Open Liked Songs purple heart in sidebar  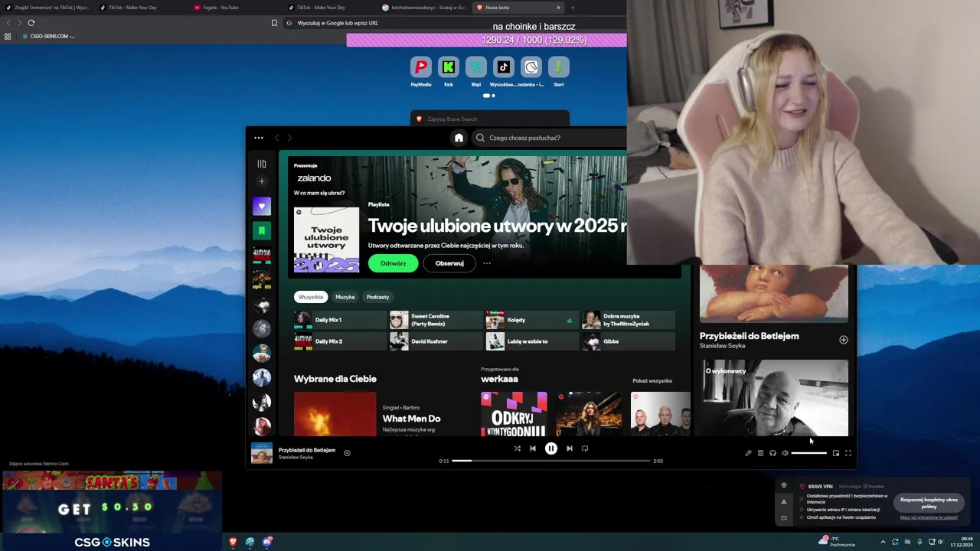[262, 206]
